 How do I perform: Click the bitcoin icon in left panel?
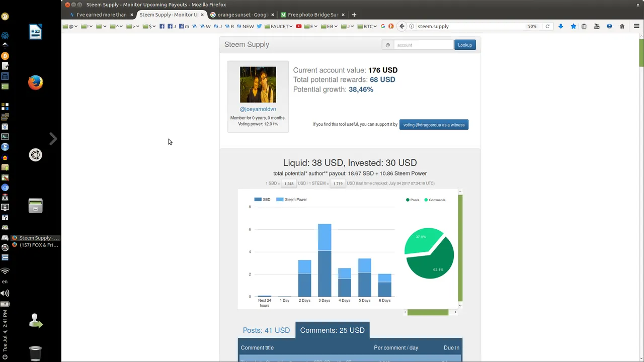[x=5, y=56]
